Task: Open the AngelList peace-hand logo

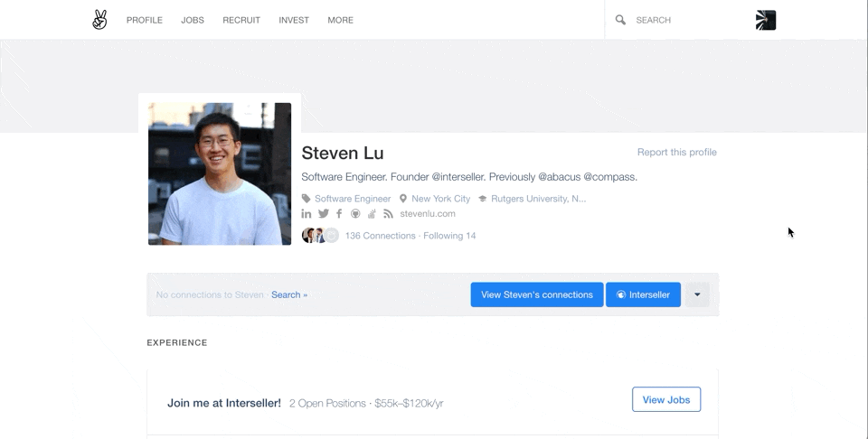Action: 99,20
